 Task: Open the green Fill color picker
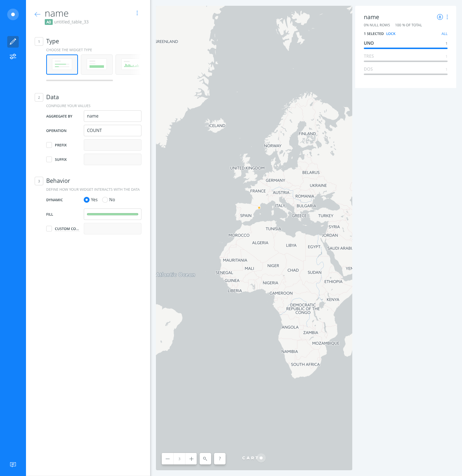[113, 214]
